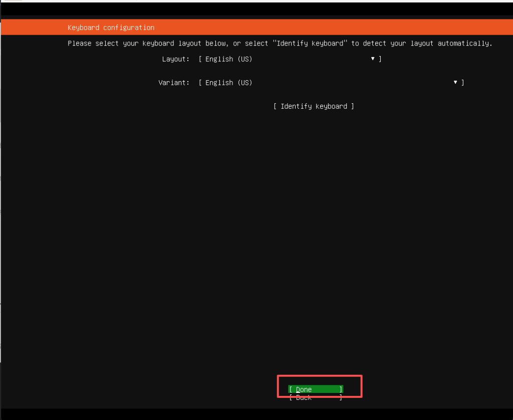
Task: Click the Variant dropdown arrow
Action: [x=455, y=82]
